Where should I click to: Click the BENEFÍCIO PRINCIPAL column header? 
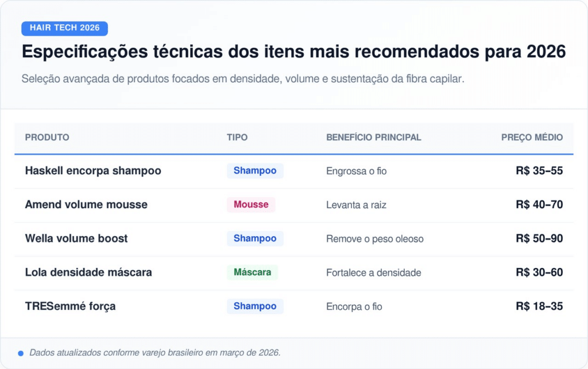[374, 137]
